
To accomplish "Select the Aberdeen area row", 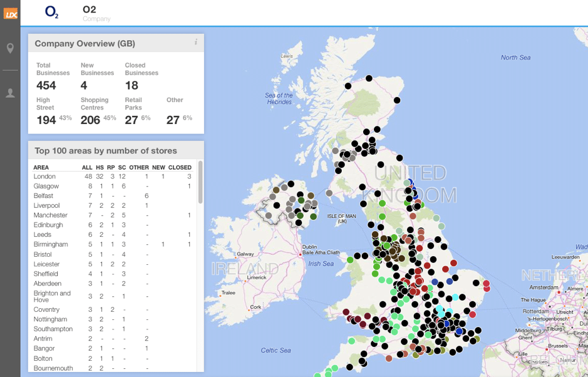I will [113, 284].
